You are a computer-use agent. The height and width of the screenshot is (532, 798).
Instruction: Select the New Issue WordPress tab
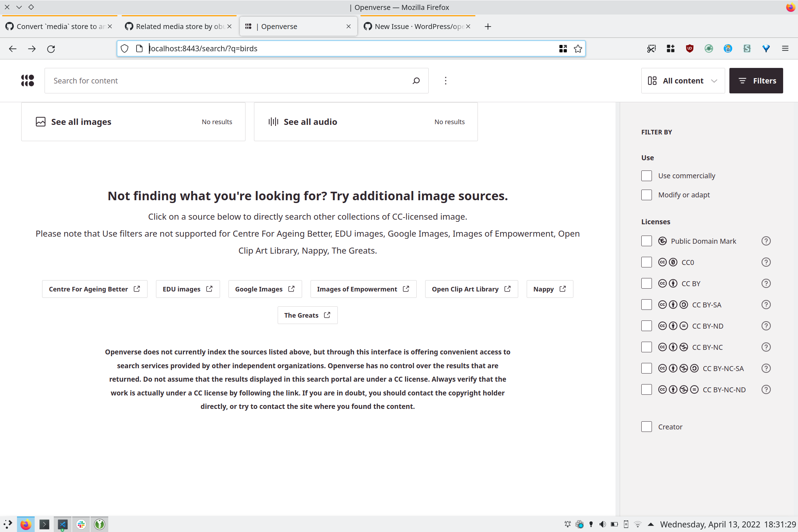tap(417, 26)
